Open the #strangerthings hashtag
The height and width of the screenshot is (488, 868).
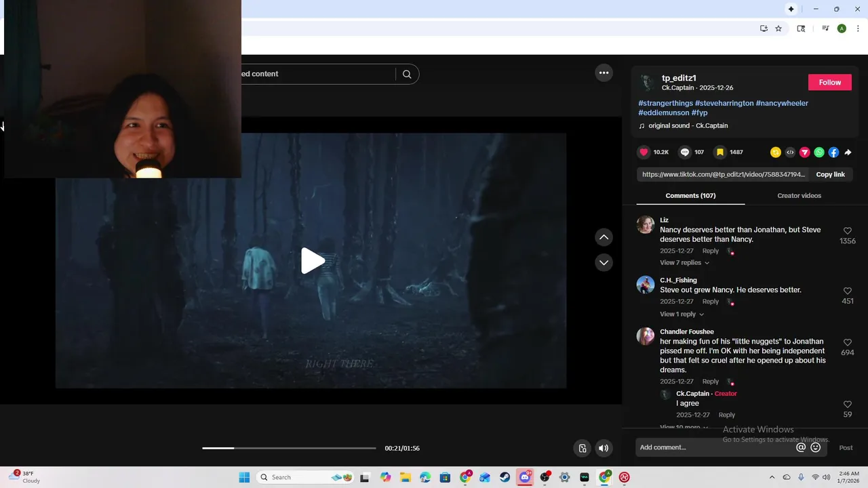point(665,103)
